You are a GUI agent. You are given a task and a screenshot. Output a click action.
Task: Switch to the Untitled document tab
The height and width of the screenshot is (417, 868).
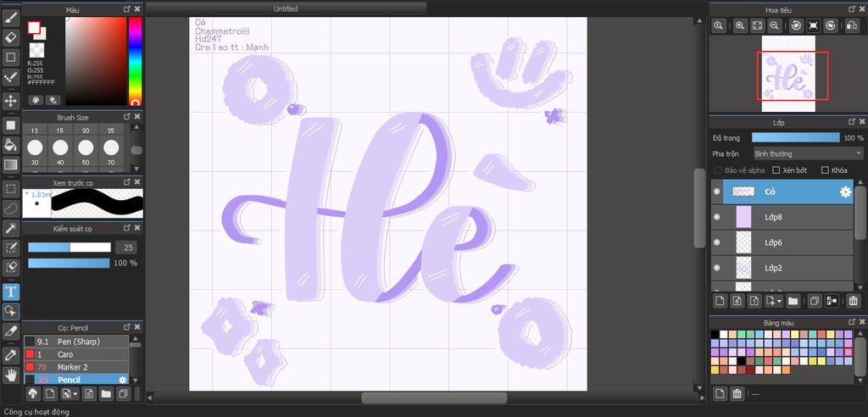(286, 8)
